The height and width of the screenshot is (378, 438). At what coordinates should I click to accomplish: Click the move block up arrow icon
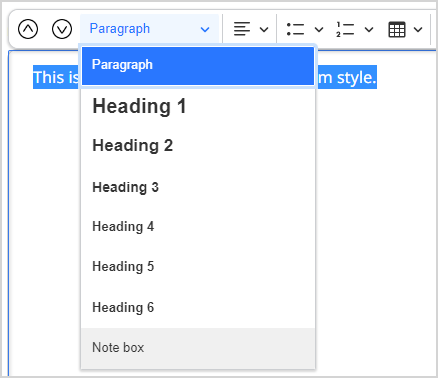[28, 29]
